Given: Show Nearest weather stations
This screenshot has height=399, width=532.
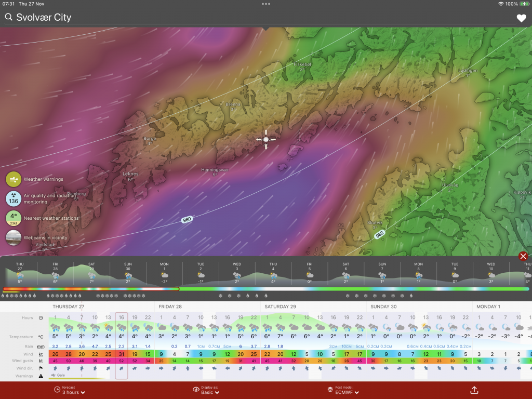Looking at the screenshot, I should (14, 218).
